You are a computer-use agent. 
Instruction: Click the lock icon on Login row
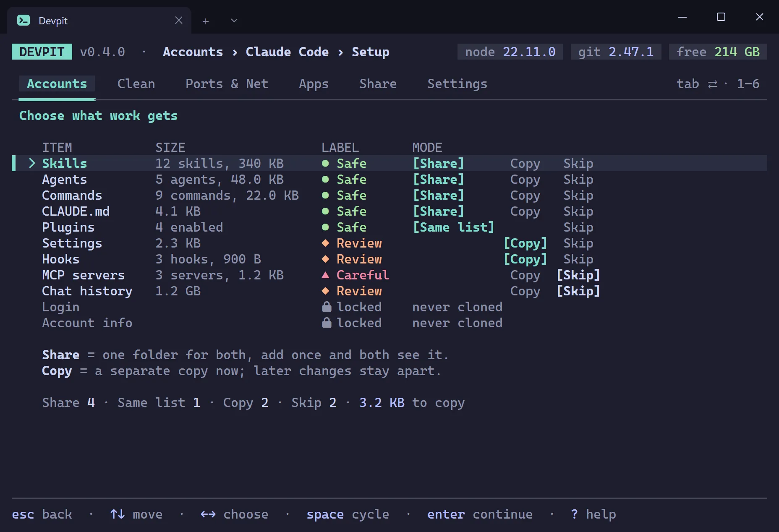tap(326, 307)
